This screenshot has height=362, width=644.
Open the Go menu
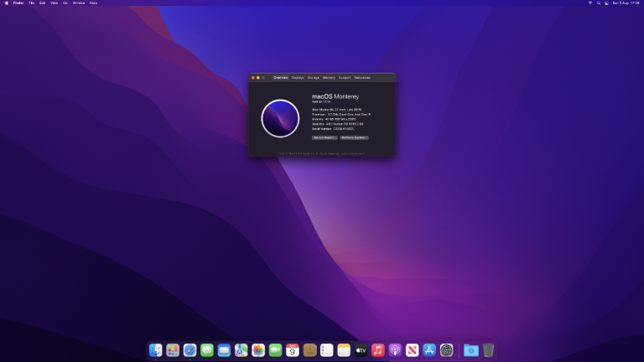click(65, 3)
